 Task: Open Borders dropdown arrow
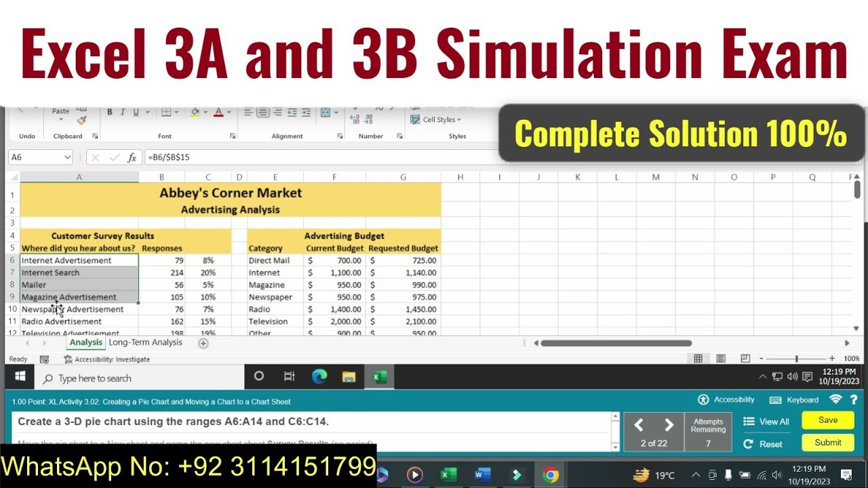(176, 112)
